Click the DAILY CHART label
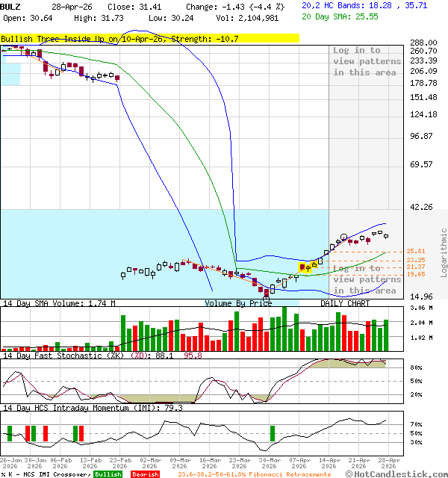 [345, 304]
